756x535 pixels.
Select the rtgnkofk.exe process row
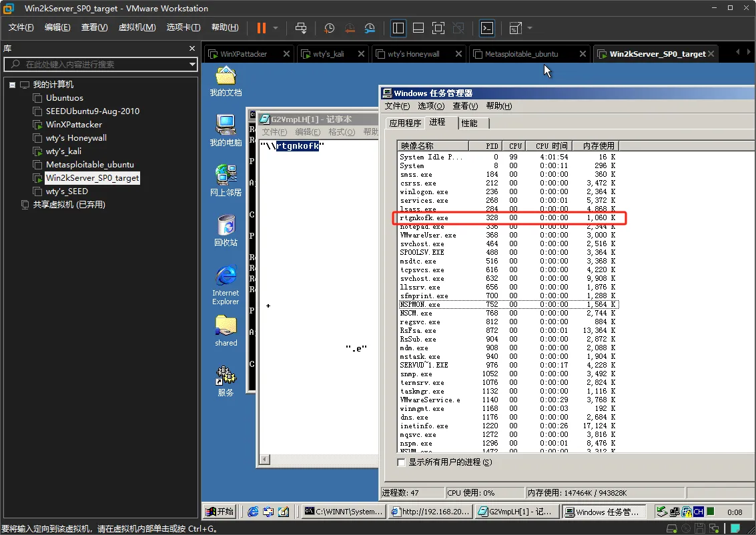[x=508, y=218]
